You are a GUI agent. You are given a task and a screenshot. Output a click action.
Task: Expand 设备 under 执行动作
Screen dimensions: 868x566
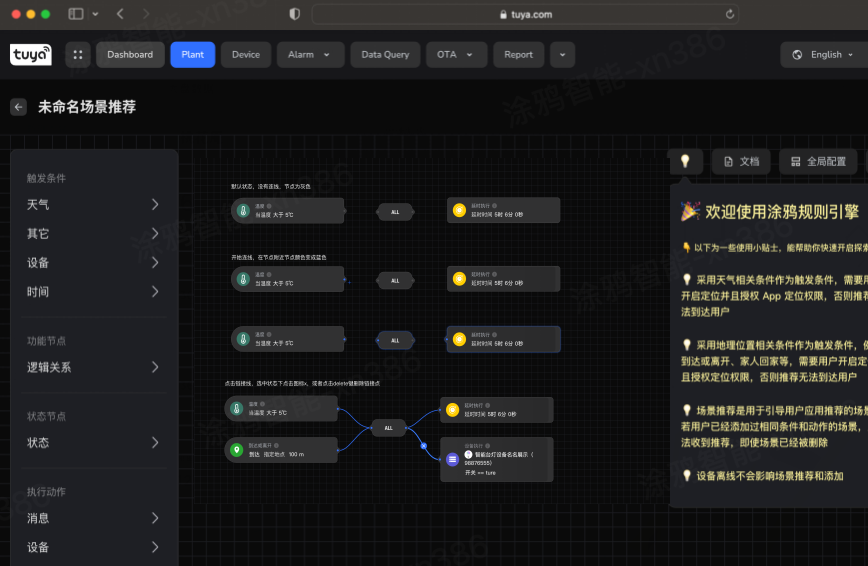click(93, 547)
